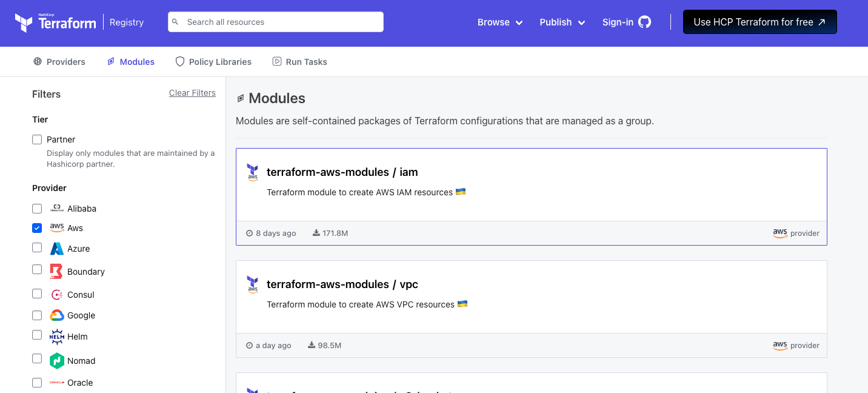Click the Clear Filters link
Viewport: 868px width, 393px height.
tap(192, 93)
